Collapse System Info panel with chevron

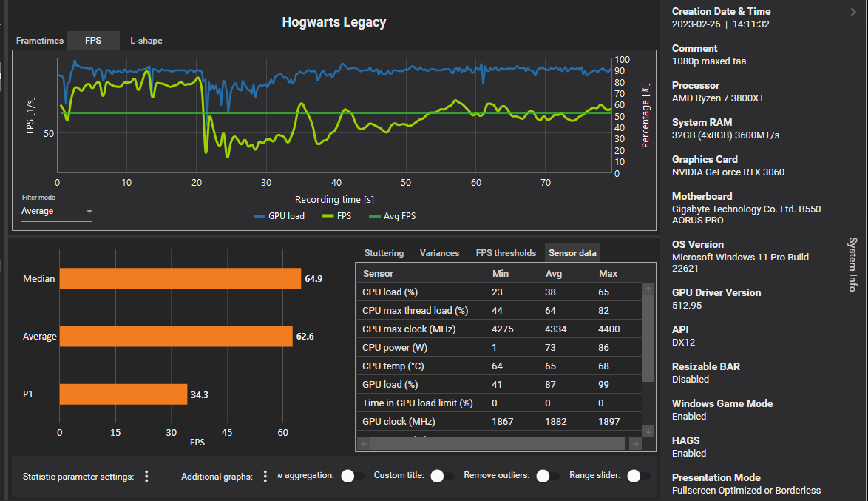(853, 12)
